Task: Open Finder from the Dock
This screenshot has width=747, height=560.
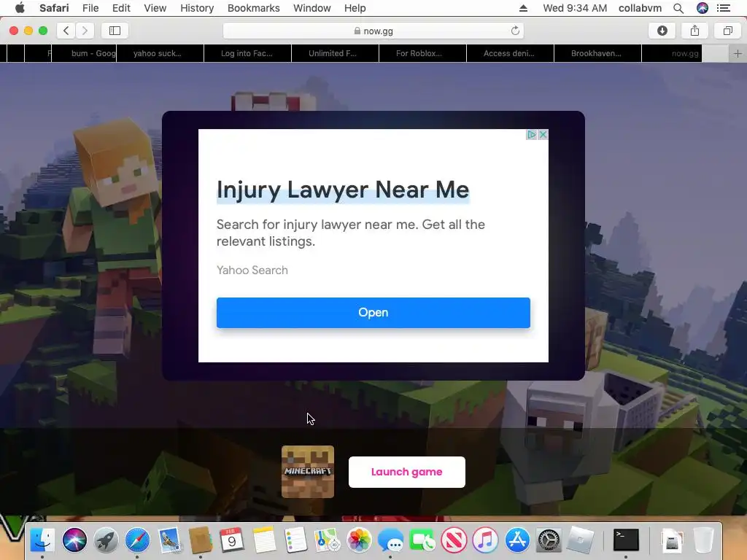Action: (x=42, y=540)
